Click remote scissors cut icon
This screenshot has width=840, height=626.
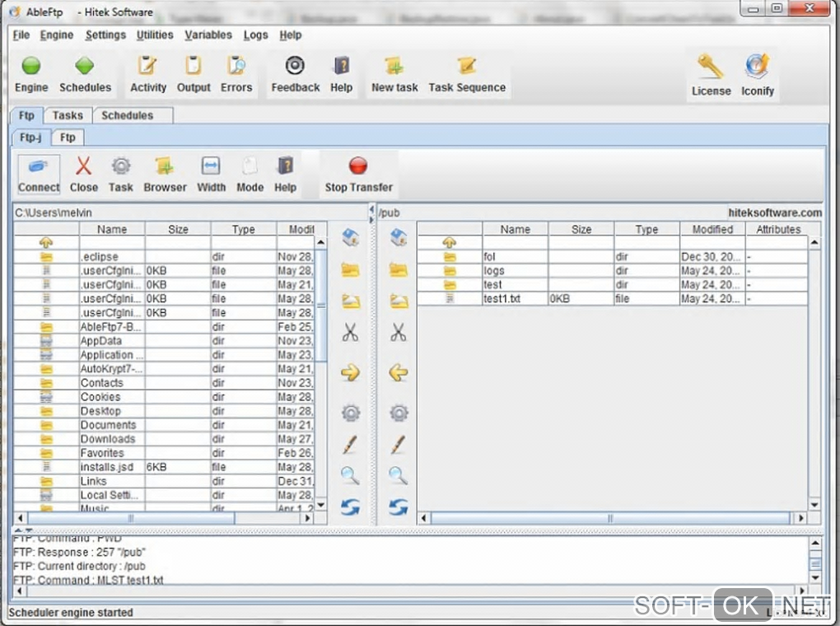coord(398,332)
